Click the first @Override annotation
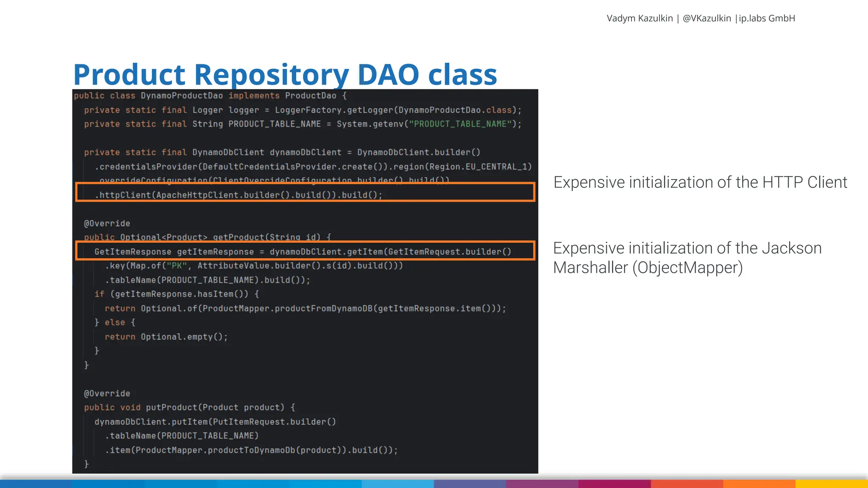868x488 pixels. pyautogui.click(x=107, y=223)
